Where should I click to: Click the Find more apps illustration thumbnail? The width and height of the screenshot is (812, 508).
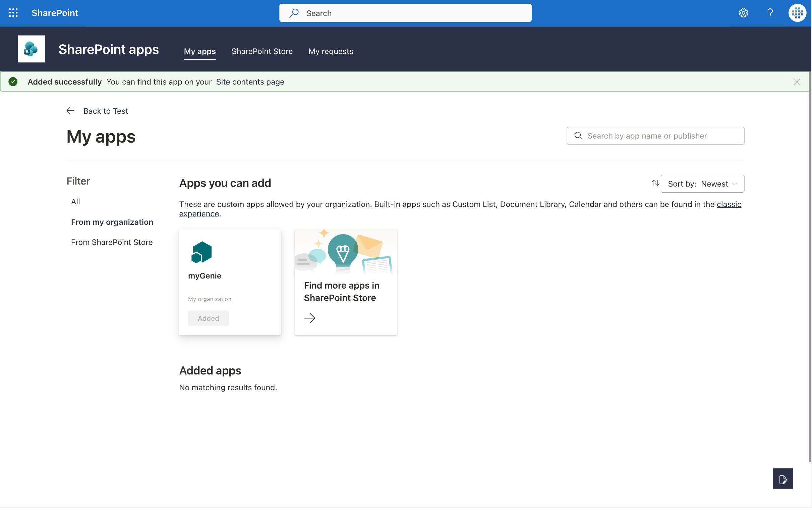point(346,252)
